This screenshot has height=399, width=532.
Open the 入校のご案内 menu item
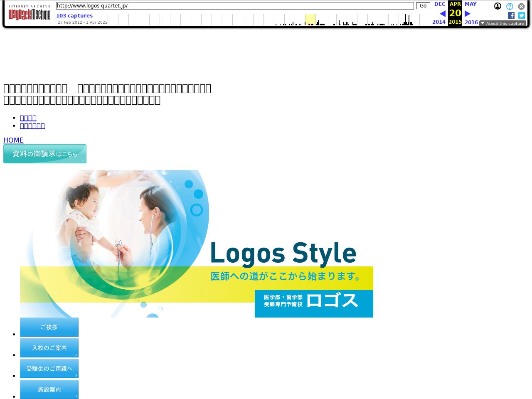coord(49,348)
